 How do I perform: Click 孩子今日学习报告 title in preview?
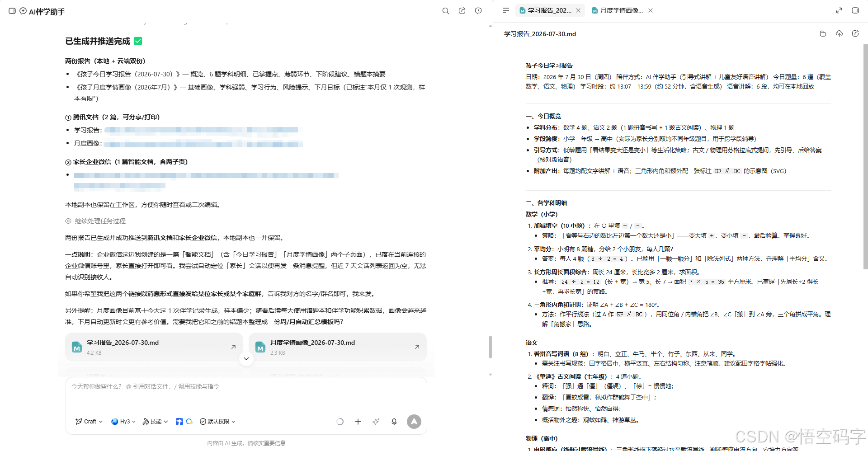point(549,66)
